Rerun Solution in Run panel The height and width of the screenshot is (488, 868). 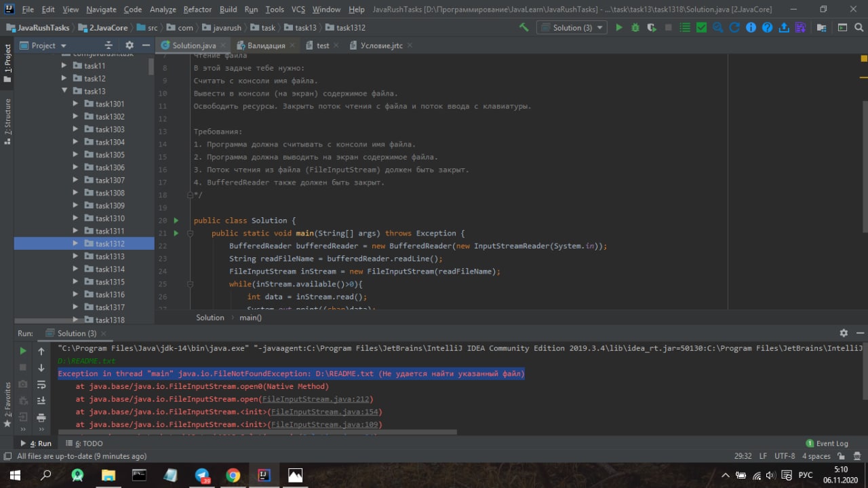click(23, 351)
